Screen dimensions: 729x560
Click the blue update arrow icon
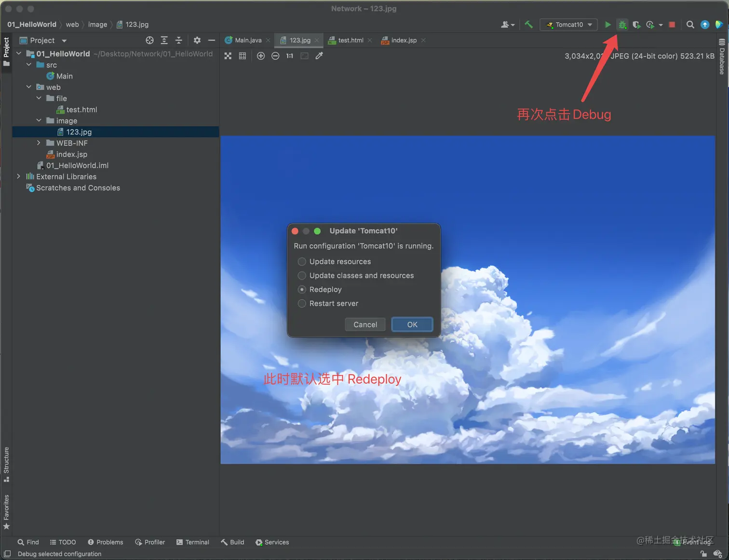(705, 25)
